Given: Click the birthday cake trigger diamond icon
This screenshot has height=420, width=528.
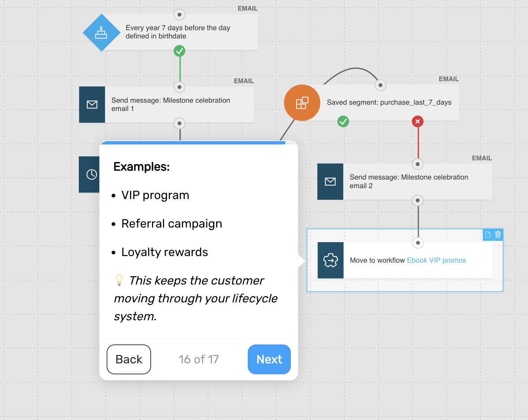Looking at the screenshot, I should click(101, 32).
